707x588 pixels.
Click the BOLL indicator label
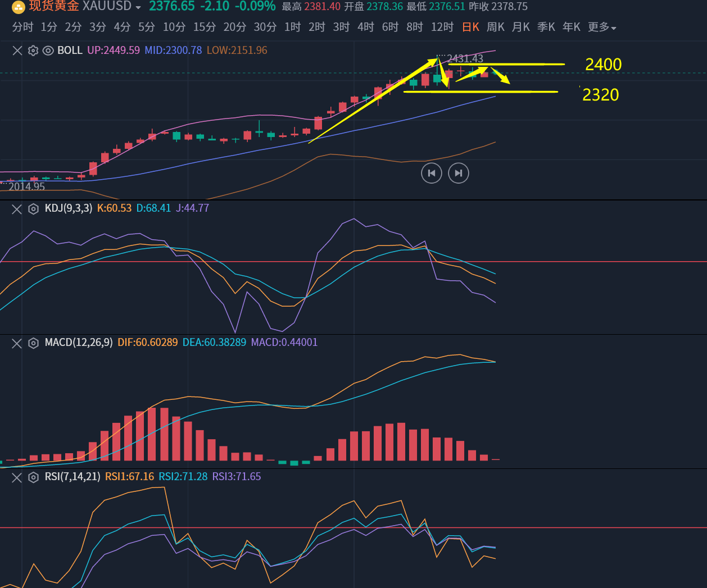(70, 51)
